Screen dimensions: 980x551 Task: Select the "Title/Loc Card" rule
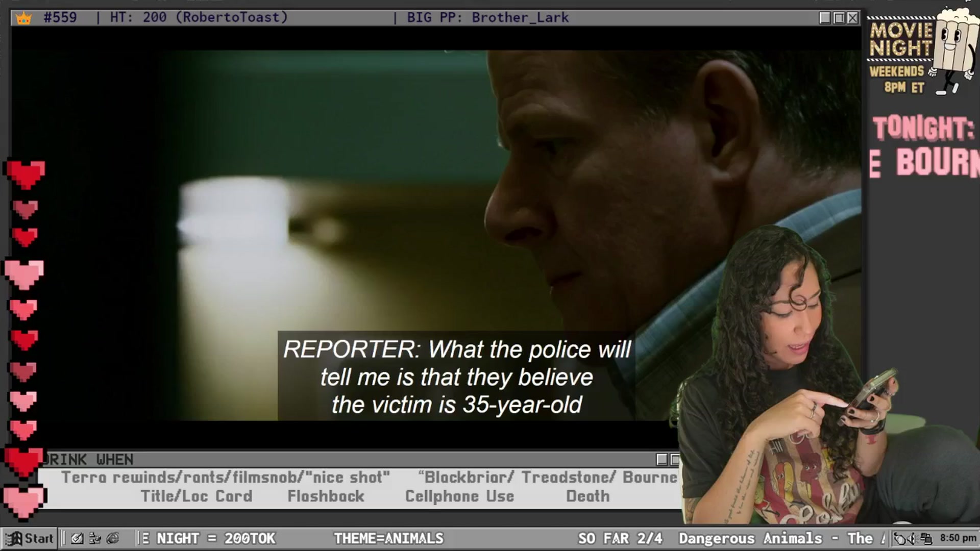click(197, 496)
